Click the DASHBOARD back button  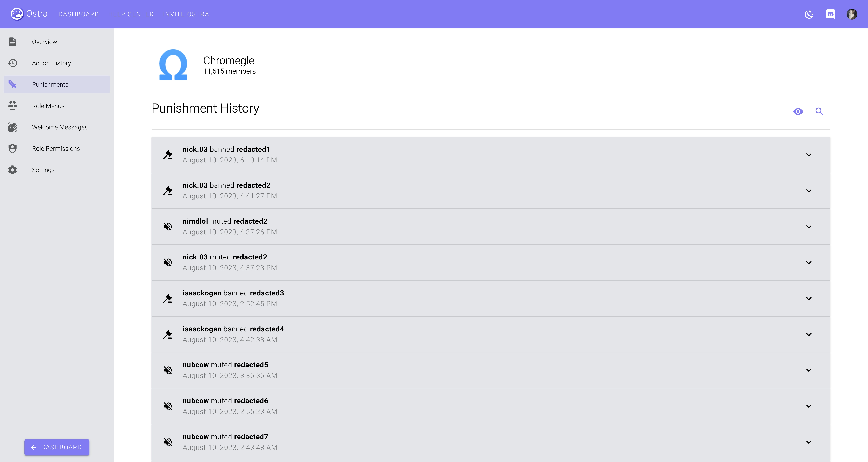point(57,447)
